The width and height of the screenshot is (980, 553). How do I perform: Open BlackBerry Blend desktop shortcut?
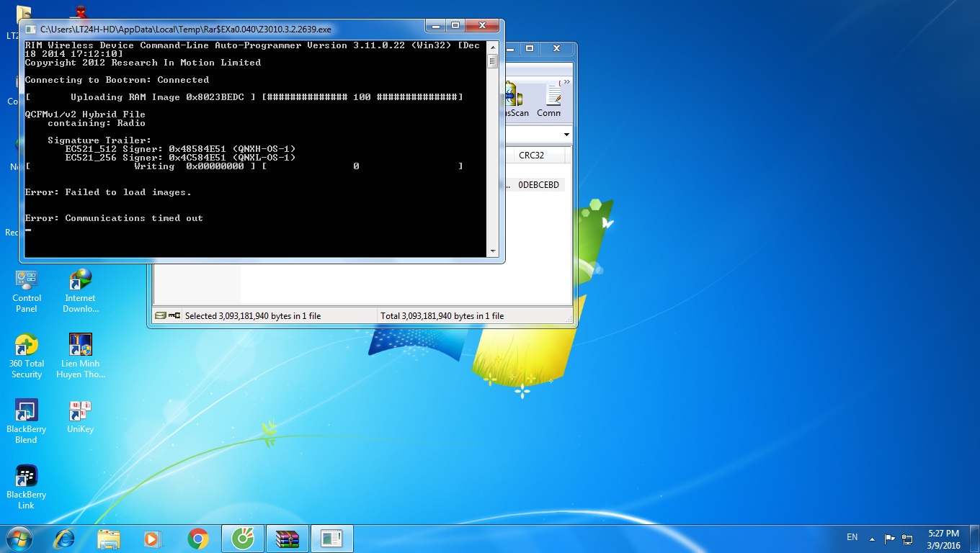click(26, 421)
